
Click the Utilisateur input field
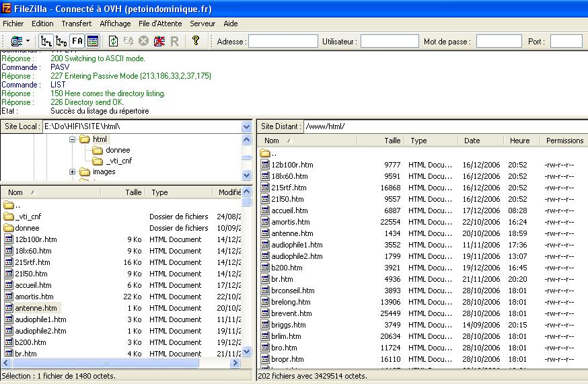390,41
